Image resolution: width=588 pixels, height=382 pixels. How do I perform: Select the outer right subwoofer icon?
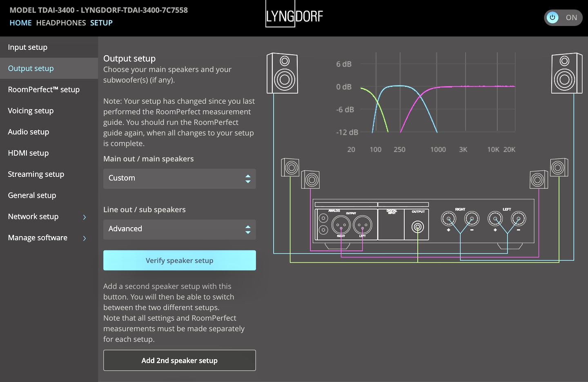559,168
